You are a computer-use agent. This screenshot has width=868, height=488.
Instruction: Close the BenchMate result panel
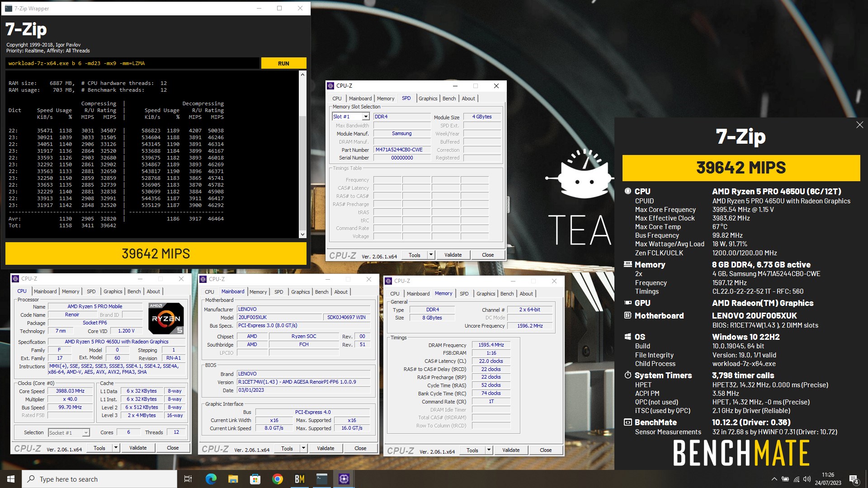coord(859,125)
